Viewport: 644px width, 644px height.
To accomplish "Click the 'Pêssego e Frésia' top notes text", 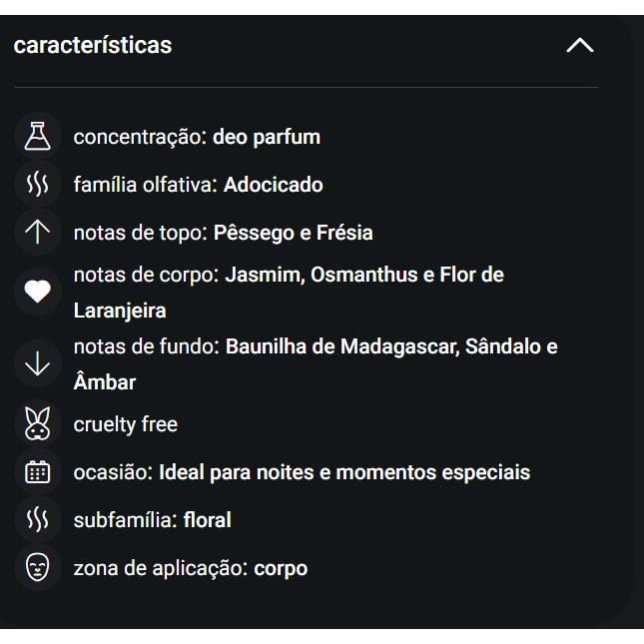I will (294, 233).
